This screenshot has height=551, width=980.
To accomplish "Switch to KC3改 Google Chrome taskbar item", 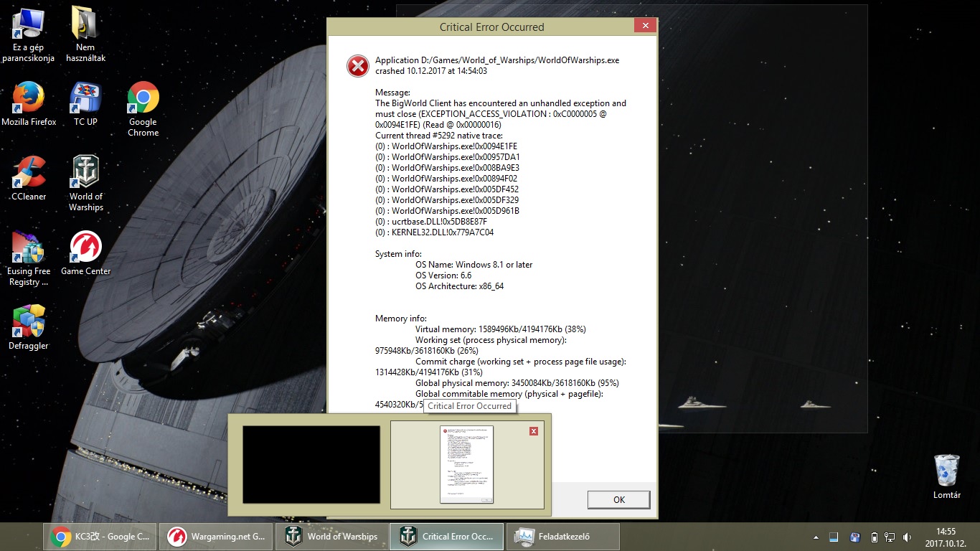I will [x=101, y=536].
